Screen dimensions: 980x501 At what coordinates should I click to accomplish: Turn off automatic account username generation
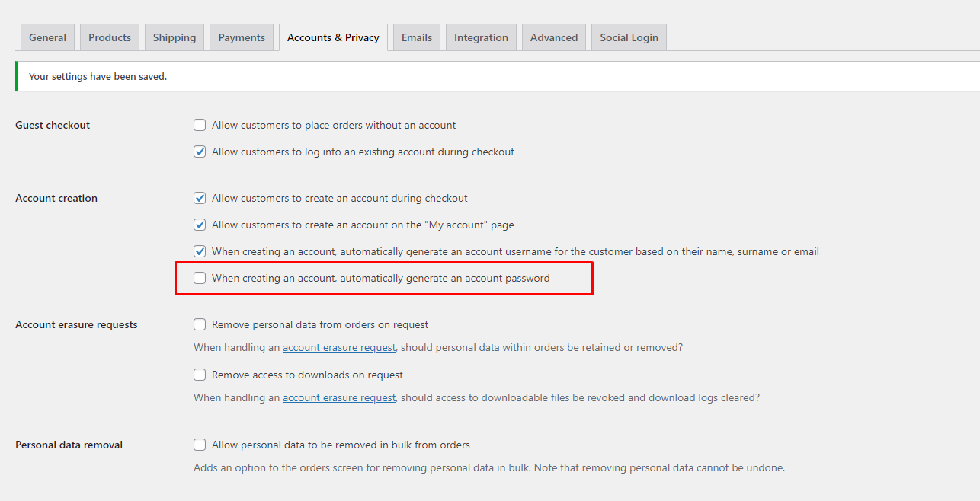click(x=200, y=251)
